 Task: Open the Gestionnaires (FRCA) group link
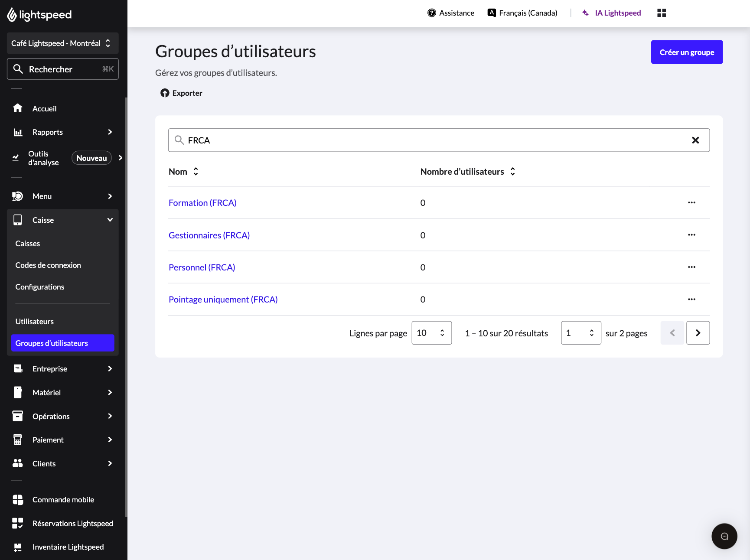(x=209, y=235)
